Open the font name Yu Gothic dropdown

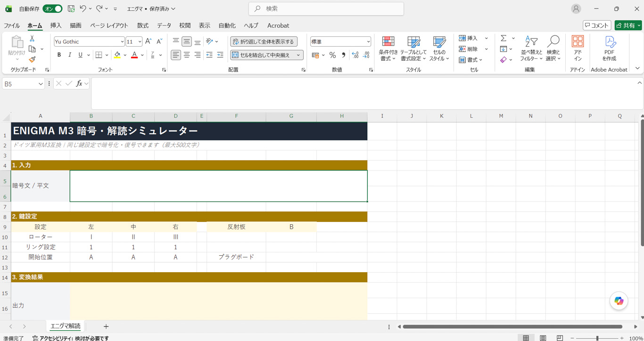122,41
